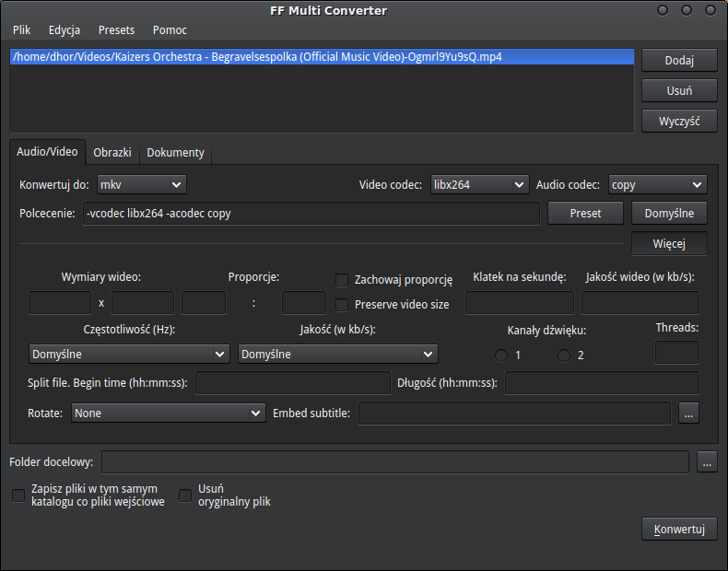Image resolution: width=728 pixels, height=571 pixels.
Task: Start conversion with the Konwertuj button
Action: pyautogui.click(x=679, y=530)
